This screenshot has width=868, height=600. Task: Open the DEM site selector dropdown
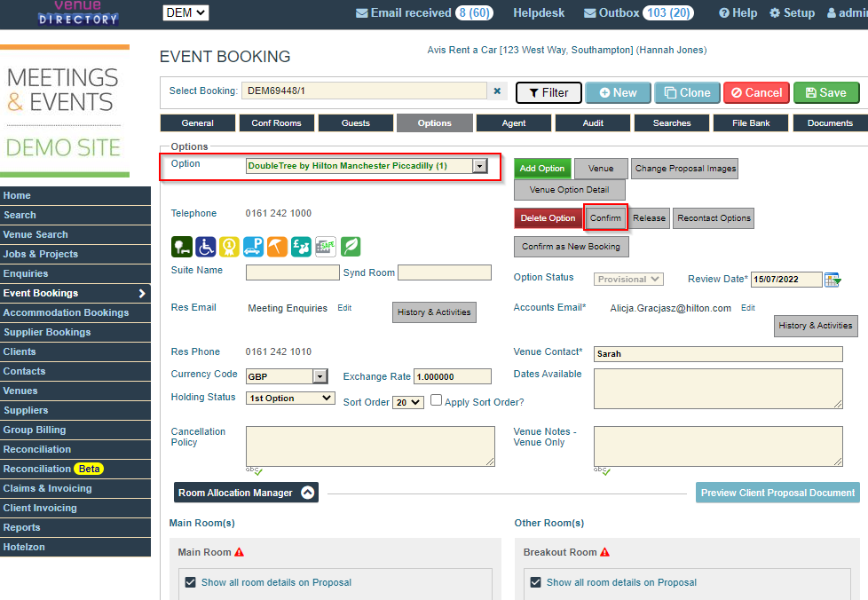[x=185, y=12]
